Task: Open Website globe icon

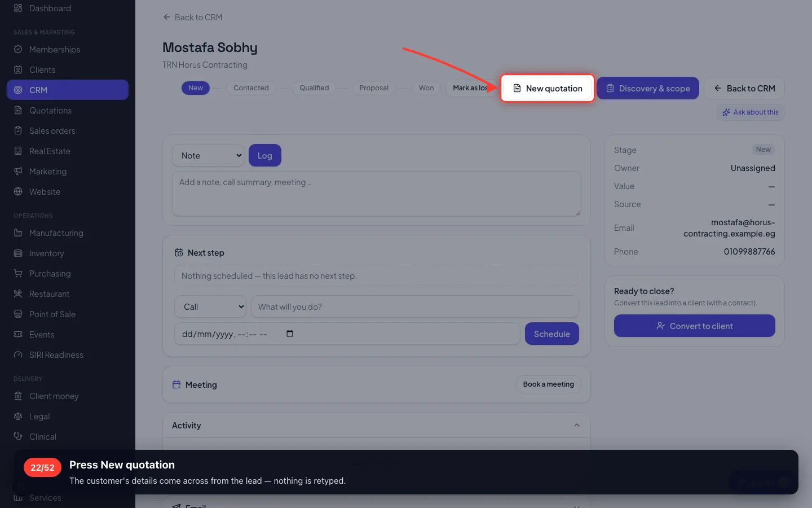Action: (x=18, y=192)
